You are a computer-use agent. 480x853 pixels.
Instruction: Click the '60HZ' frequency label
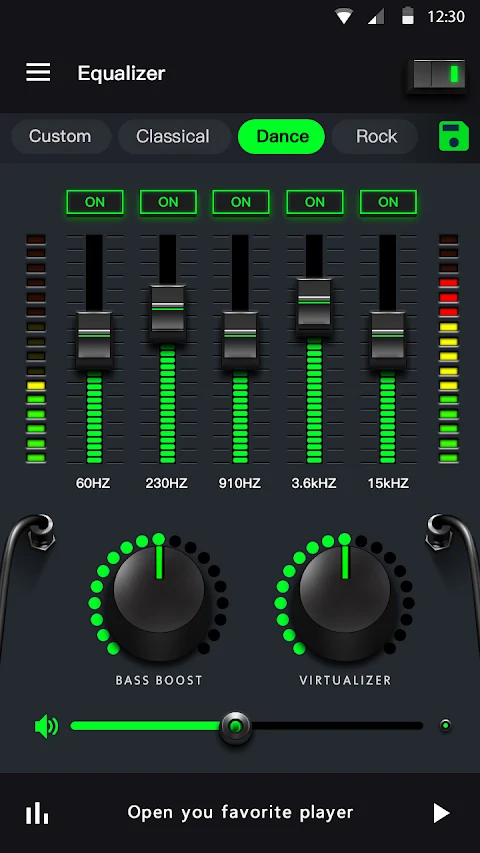pos(93,483)
